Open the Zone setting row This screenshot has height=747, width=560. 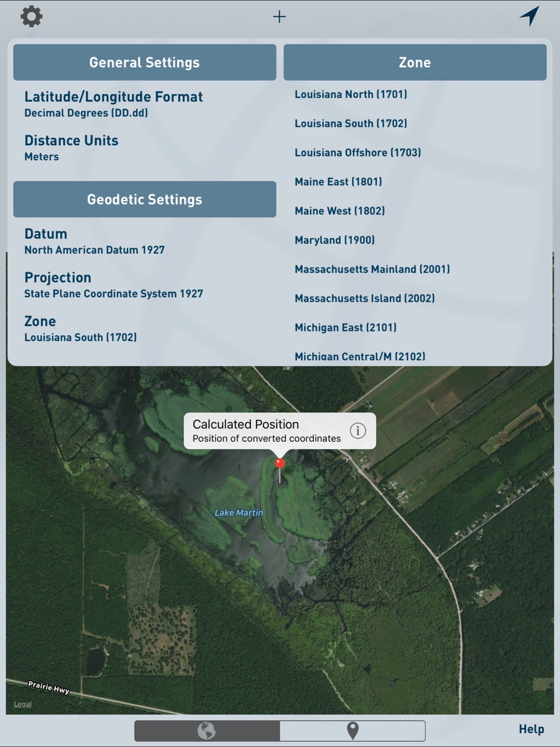144,329
